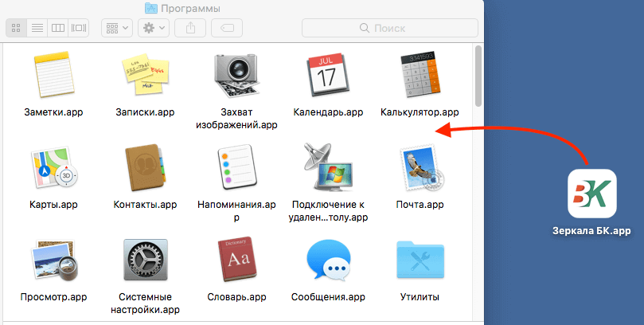Click the "Калькулятор.app" file name label
The image size is (644, 325).
tap(420, 112)
